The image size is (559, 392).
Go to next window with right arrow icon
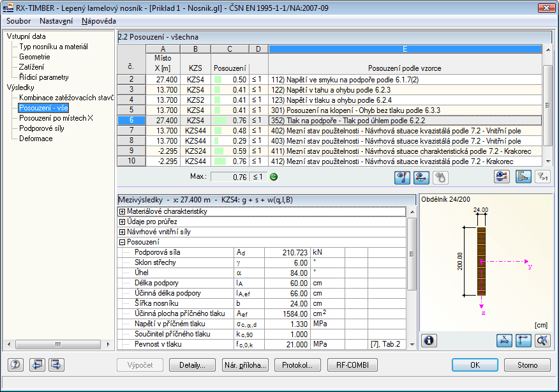pyautogui.click(x=56, y=365)
